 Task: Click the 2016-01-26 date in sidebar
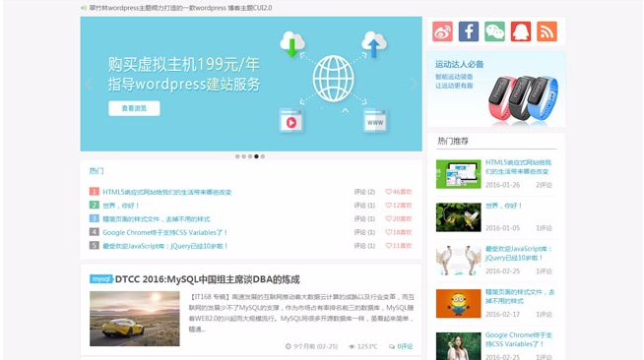[503, 185]
